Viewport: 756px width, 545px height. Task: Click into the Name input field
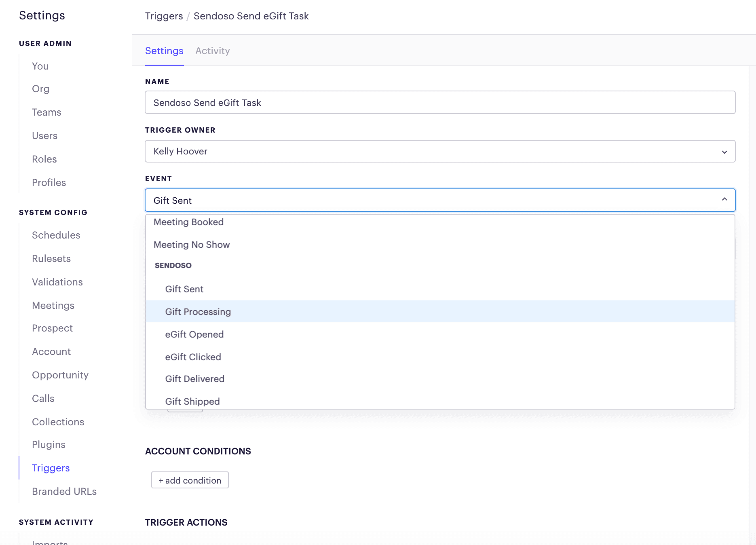[x=440, y=103]
